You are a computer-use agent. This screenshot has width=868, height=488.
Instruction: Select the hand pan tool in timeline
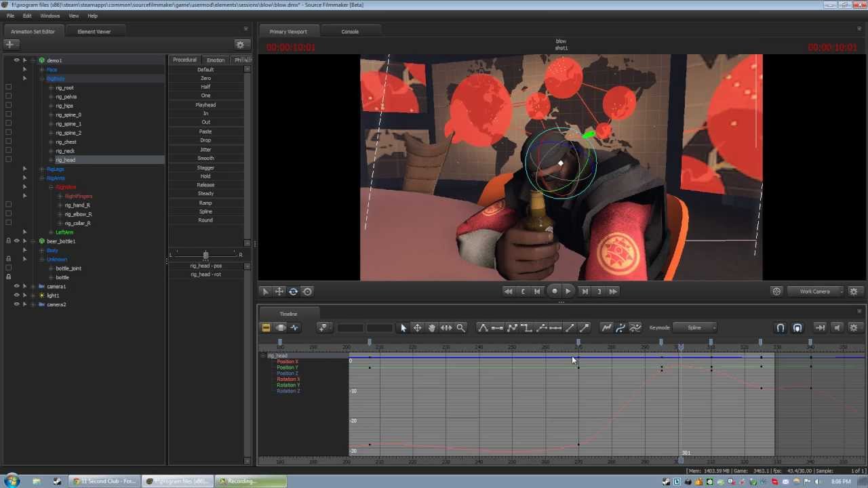point(432,327)
